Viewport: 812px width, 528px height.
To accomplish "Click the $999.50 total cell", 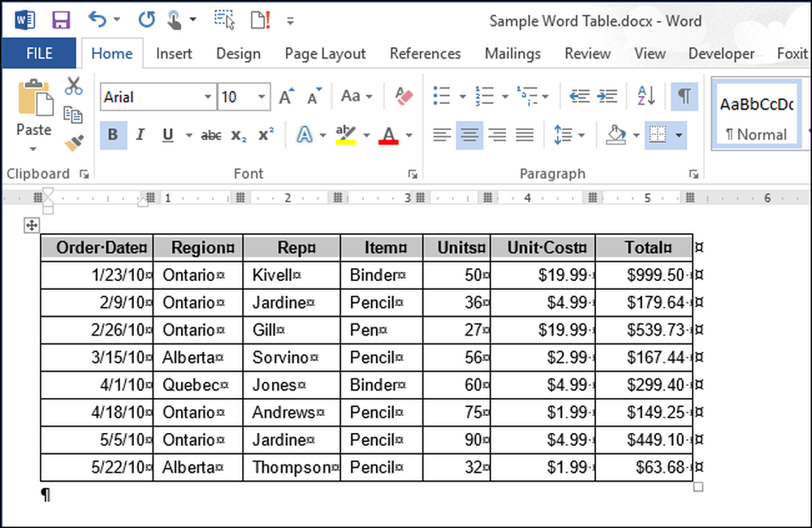I will point(644,275).
